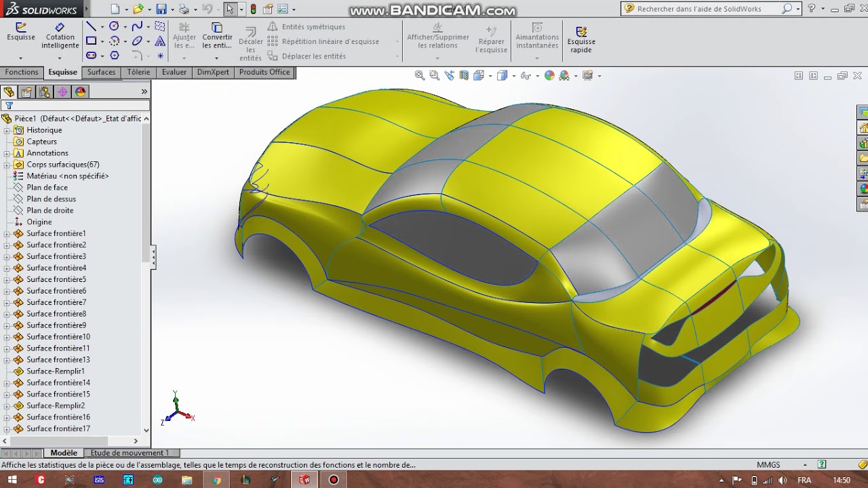The height and width of the screenshot is (488, 868).
Task: Select the Ellipse sketch tool
Action: pyautogui.click(x=137, y=41)
